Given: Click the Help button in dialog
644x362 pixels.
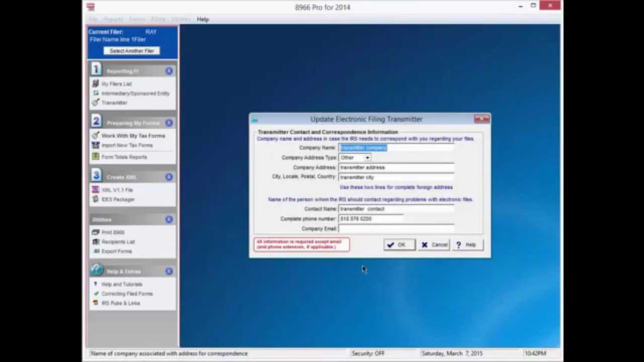Looking at the screenshot, I should (468, 245).
